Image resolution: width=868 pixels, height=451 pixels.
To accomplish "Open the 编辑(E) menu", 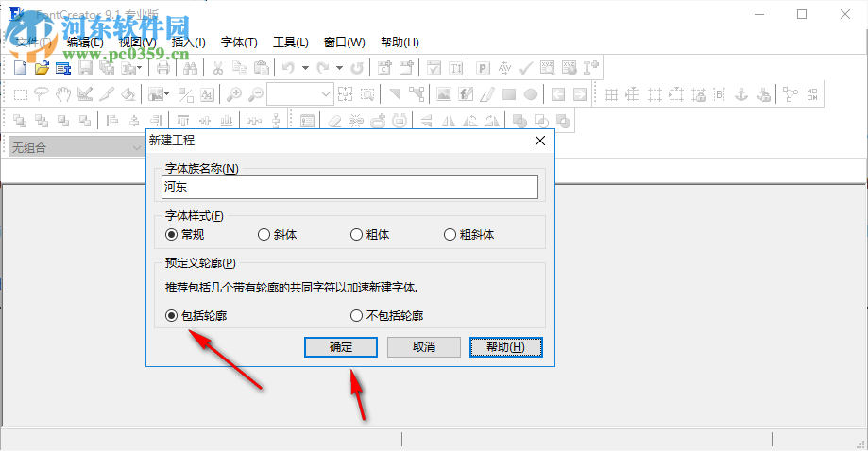I will pyautogui.click(x=85, y=42).
